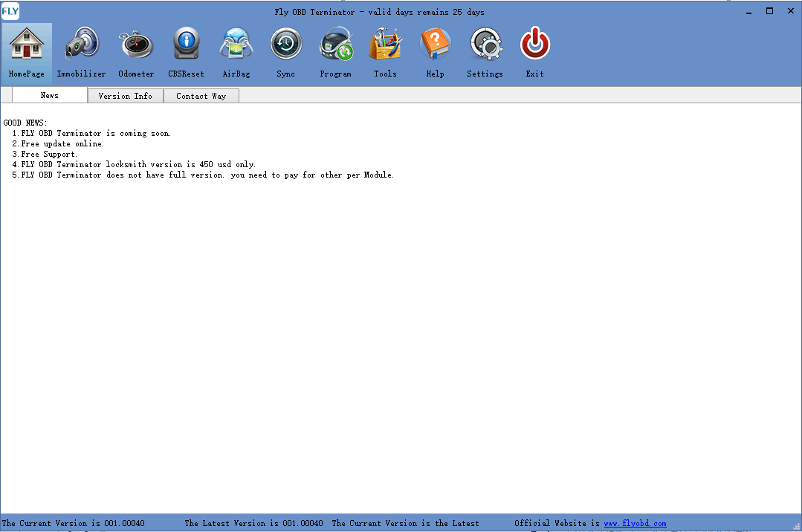The image size is (802, 532).
Task: Open the Immobilizer module
Action: 81,52
